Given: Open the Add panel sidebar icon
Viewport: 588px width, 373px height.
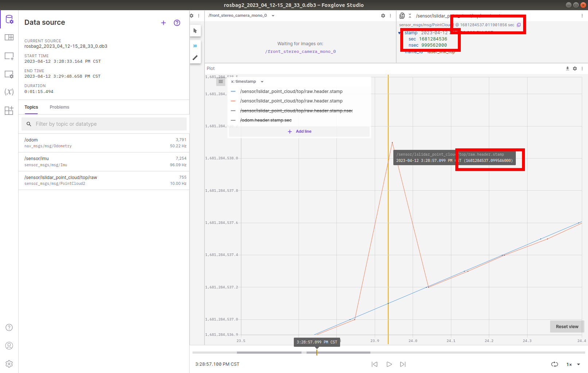Looking at the screenshot, I should [9, 56].
